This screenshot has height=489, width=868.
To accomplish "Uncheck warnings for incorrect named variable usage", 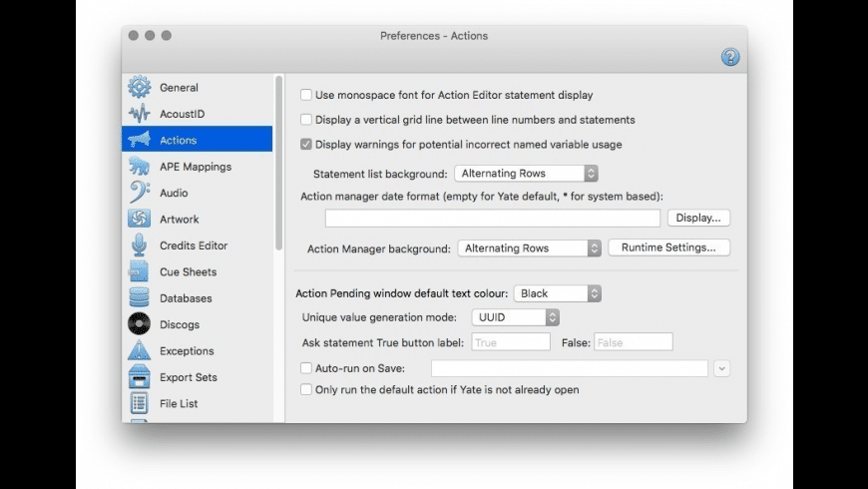I will click(x=305, y=144).
